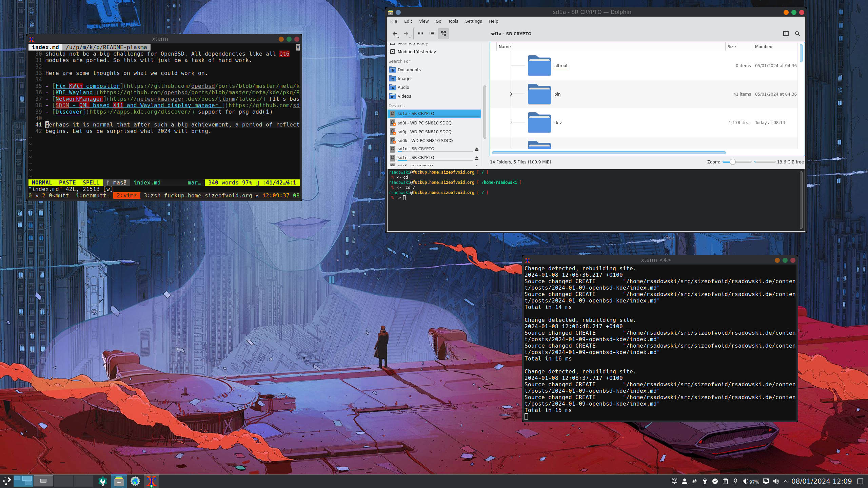This screenshot has height=488, width=868.
Task: Switch to the second virtual desktop in pager
Action: (x=43, y=481)
